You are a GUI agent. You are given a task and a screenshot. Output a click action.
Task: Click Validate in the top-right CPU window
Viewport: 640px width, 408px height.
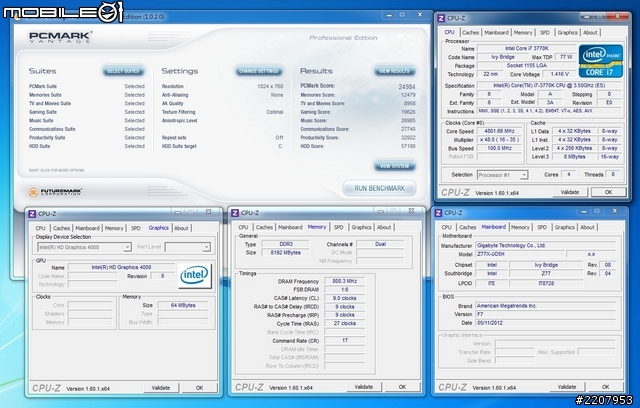coord(570,192)
